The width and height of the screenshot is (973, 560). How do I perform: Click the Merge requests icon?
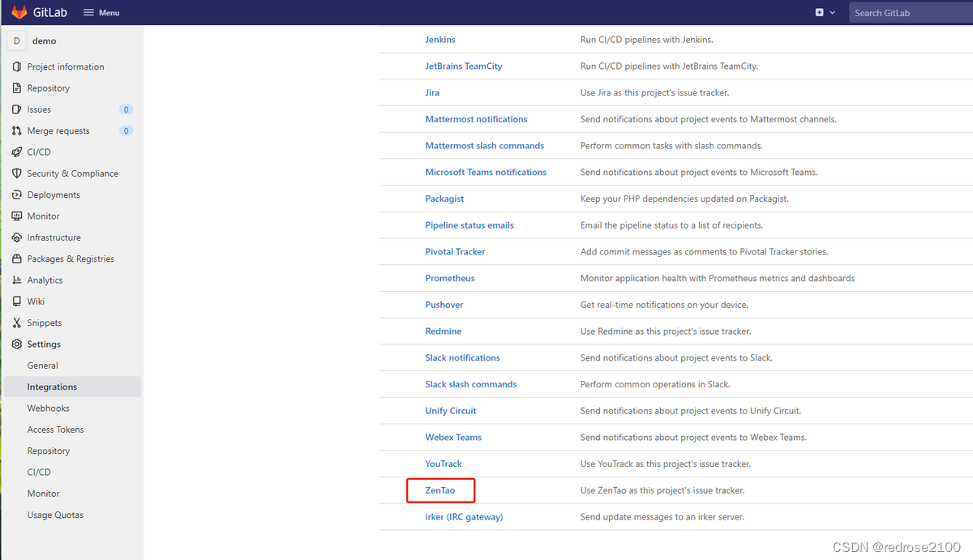tap(17, 130)
